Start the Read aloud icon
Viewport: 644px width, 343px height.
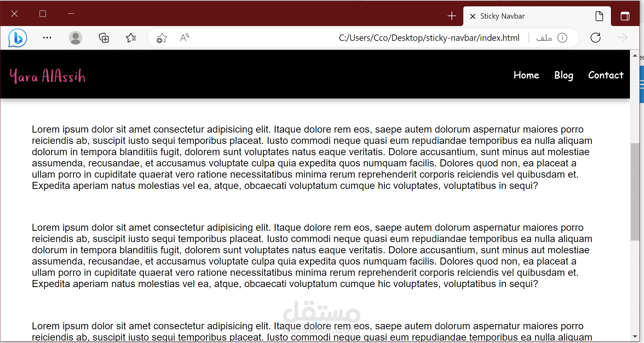coord(185,37)
